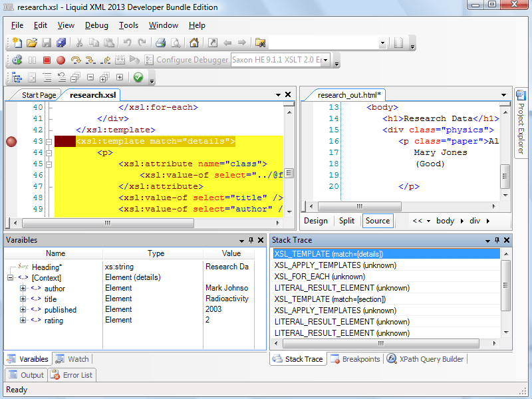Open the Error List tab

[x=72, y=375]
